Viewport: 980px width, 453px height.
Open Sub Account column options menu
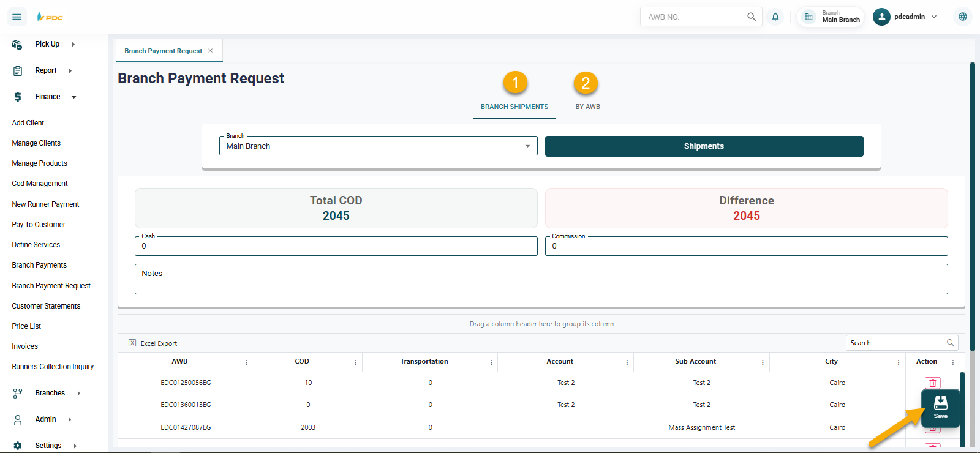click(763, 362)
